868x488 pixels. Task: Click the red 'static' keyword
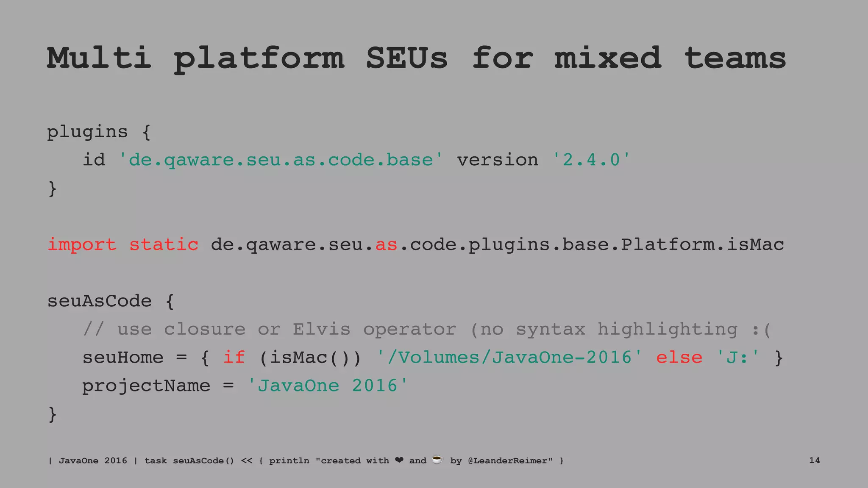click(164, 244)
